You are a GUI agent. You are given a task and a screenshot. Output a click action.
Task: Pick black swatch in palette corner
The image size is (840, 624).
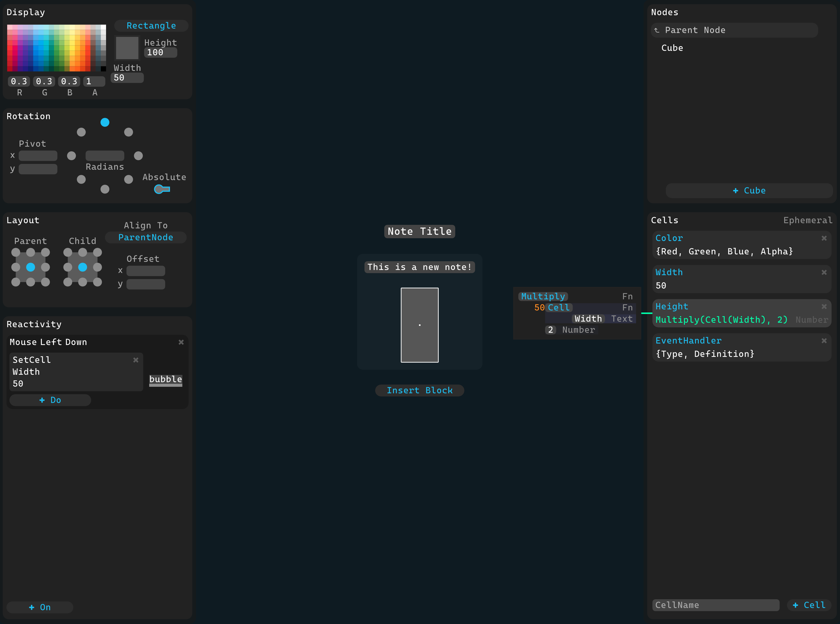click(x=103, y=69)
